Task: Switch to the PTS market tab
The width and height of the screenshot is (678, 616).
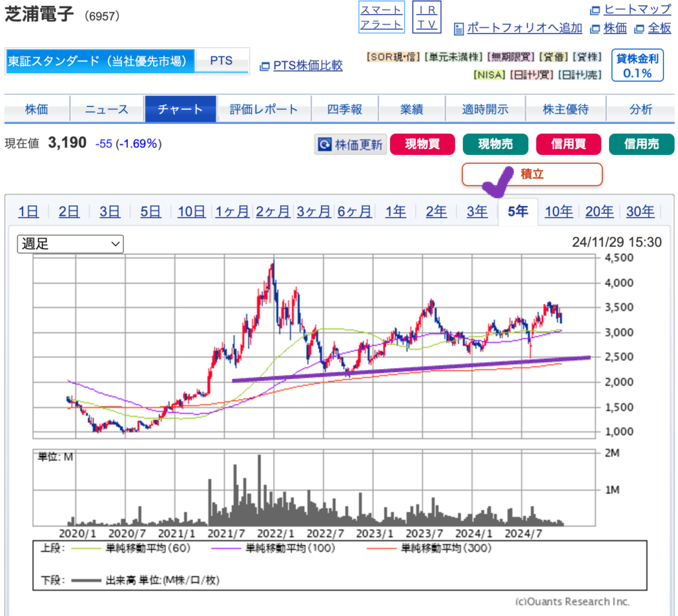Action: [x=221, y=60]
